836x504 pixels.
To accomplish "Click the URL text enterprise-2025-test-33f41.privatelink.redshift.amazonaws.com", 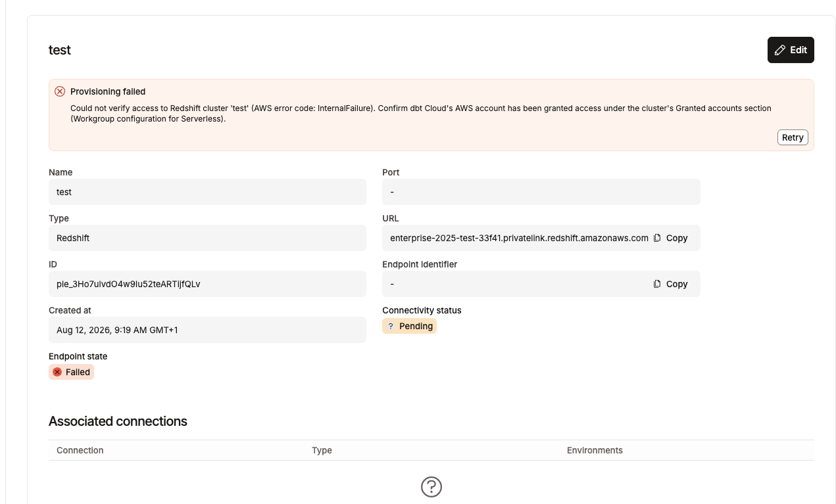I will click(519, 238).
